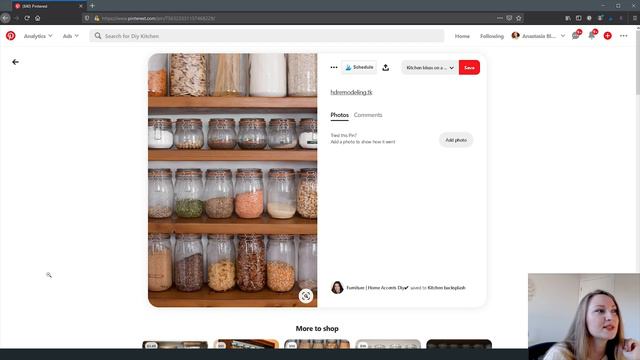Switch to the Comments tab
This screenshot has height=360, width=640.
pos(368,115)
